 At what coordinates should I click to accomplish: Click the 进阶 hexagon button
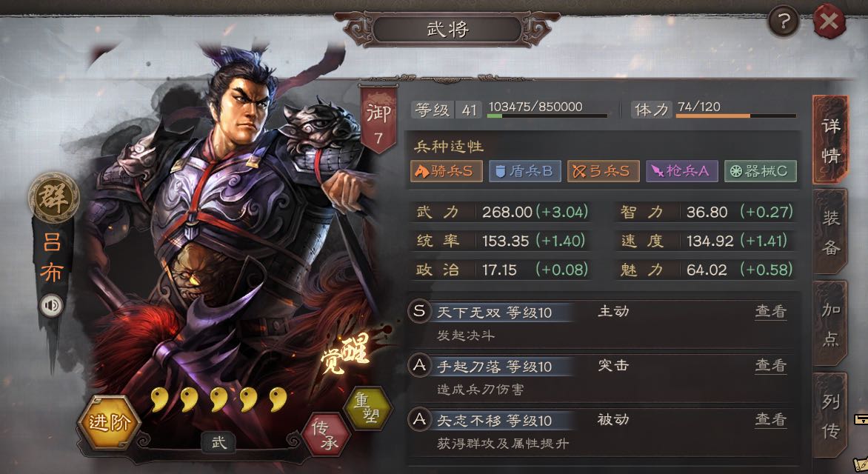[x=108, y=423]
